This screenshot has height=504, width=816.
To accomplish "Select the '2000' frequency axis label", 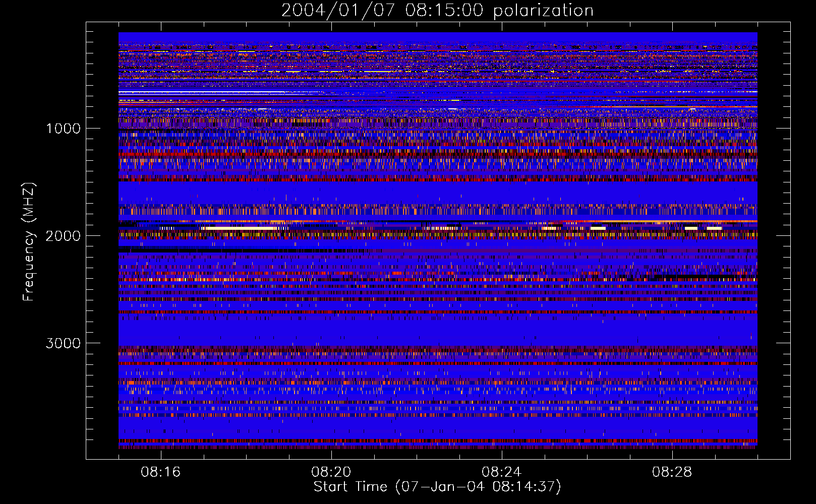I will click(x=63, y=236).
